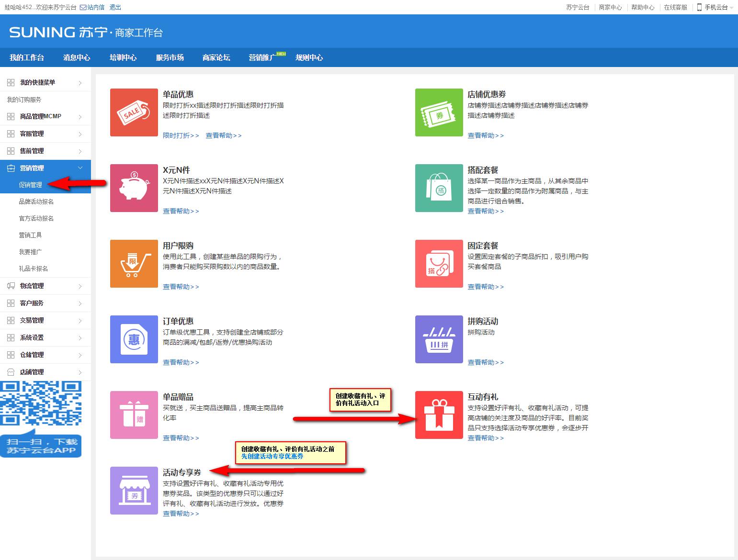Click the 订单优惠 blue icon
The width and height of the screenshot is (738, 560).
(x=134, y=339)
